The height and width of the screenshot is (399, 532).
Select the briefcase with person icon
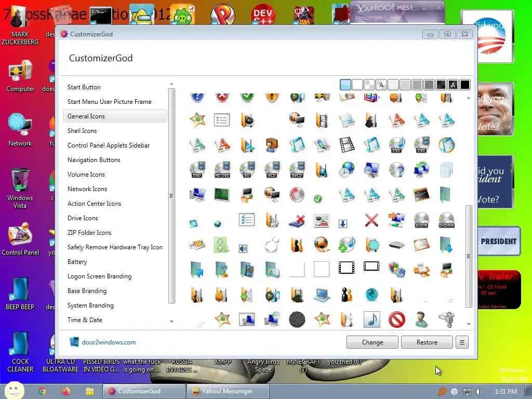[272, 144]
